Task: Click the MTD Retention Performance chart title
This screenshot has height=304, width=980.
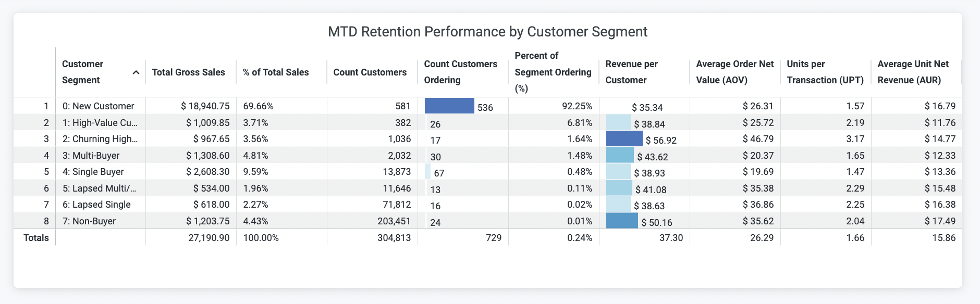Action: (487, 32)
